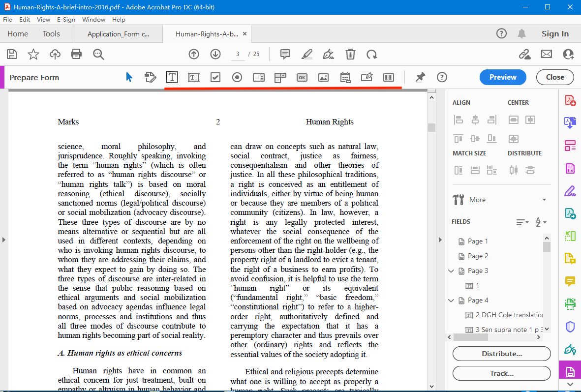Add a Date field to the form
581x392 pixels.
pyautogui.click(x=345, y=77)
